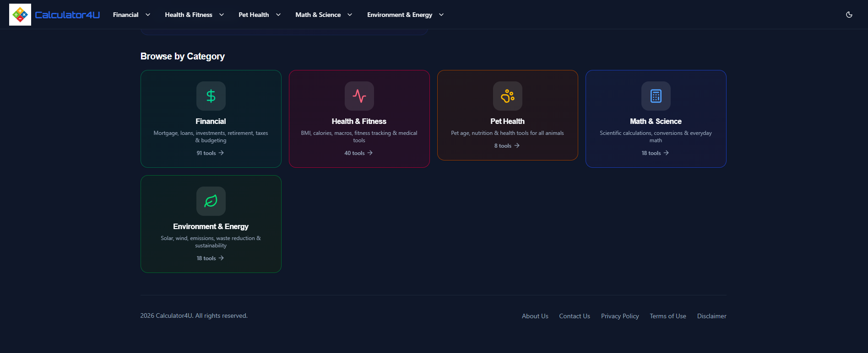Viewport: 868px width, 353px height.
Task: Click the Calculator4U logo icon
Action: tap(20, 15)
